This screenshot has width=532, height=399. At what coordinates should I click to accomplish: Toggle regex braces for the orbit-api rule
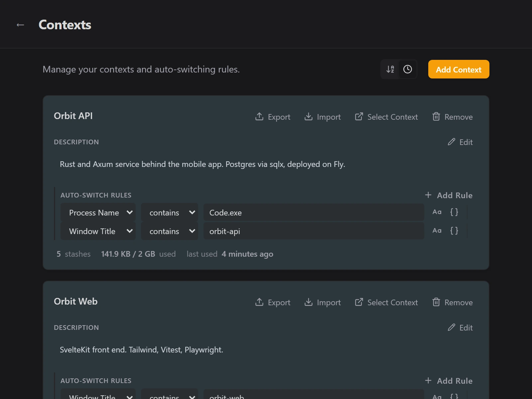[x=454, y=231]
